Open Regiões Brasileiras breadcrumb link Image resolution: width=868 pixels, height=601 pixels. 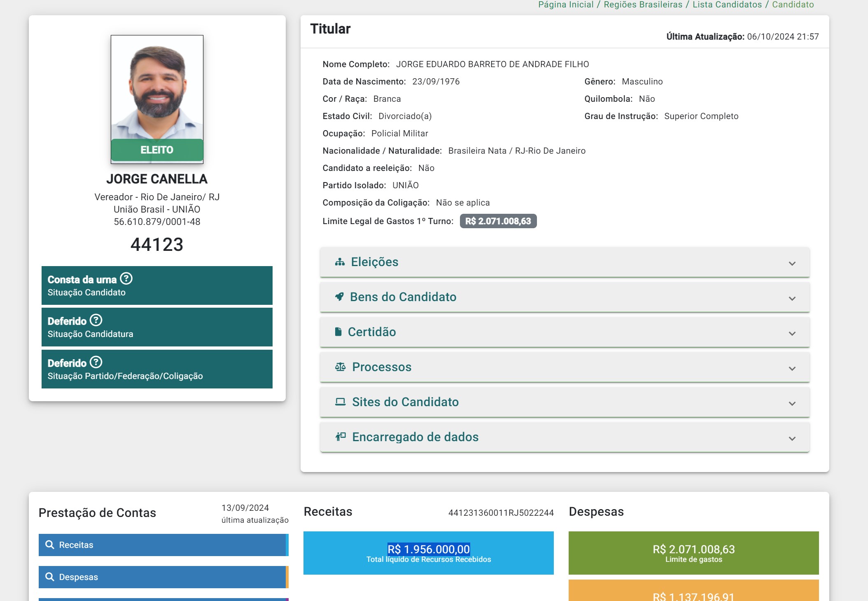click(x=643, y=5)
